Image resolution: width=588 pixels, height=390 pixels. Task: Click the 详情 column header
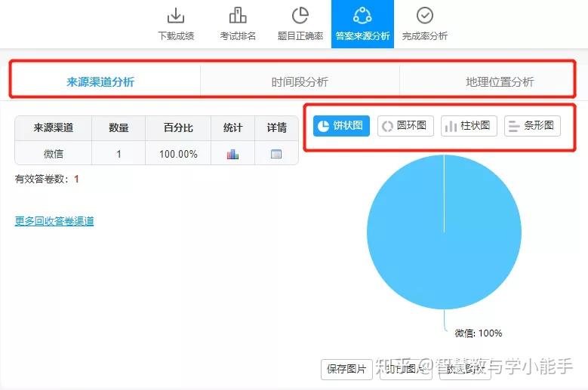pyautogui.click(x=277, y=127)
